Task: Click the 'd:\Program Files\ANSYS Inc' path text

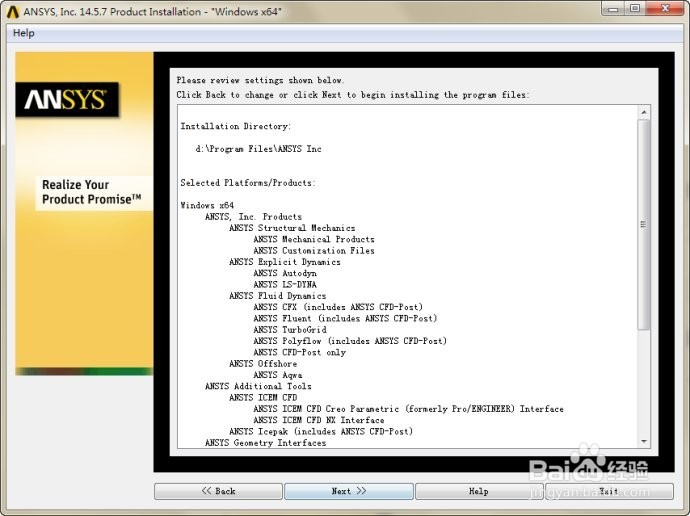Action: (x=258, y=149)
